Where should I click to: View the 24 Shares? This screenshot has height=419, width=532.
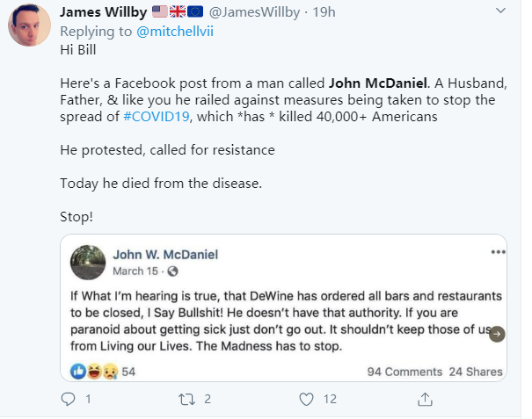[x=476, y=372]
